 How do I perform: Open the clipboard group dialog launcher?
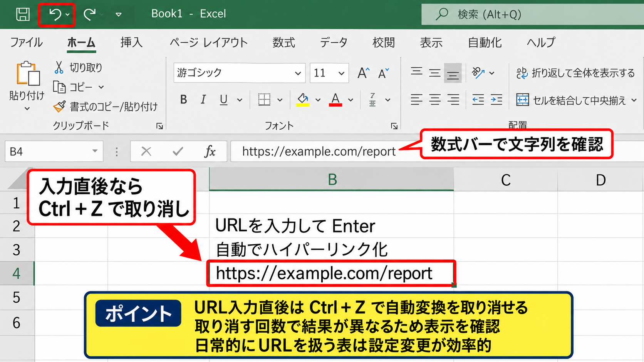tap(159, 126)
